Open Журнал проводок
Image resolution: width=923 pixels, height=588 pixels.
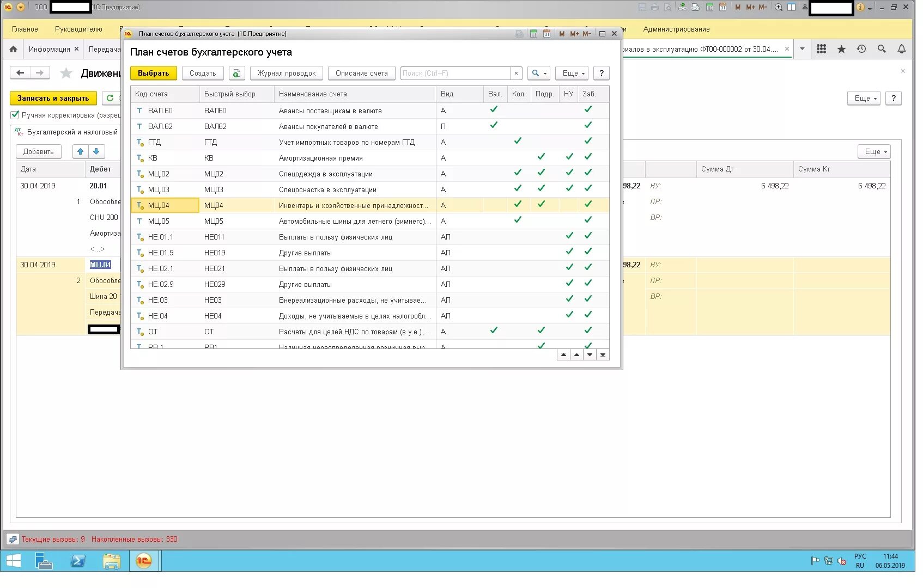click(287, 73)
